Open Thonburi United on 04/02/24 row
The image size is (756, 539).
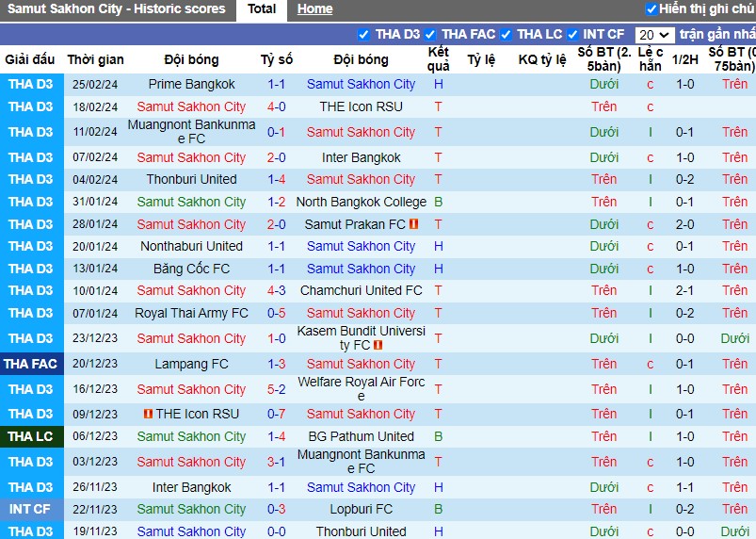[x=191, y=179]
